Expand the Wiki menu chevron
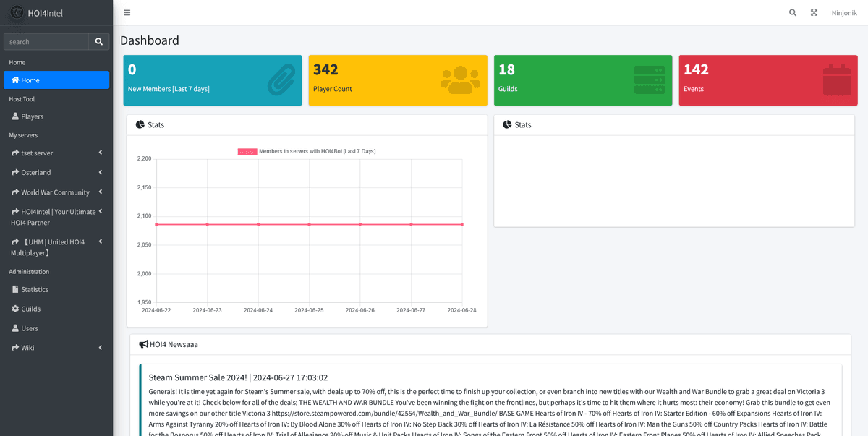This screenshot has width=868, height=436. tap(101, 348)
